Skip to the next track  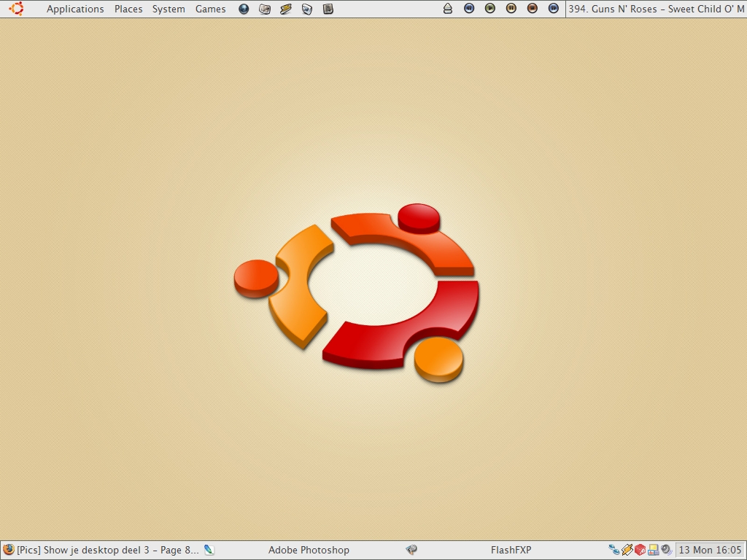pos(553,8)
